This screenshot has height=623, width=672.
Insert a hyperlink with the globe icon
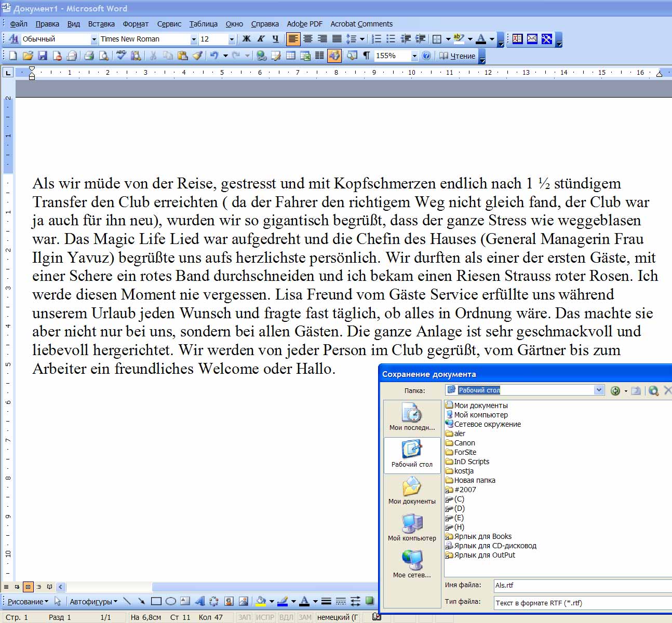[x=261, y=56]
